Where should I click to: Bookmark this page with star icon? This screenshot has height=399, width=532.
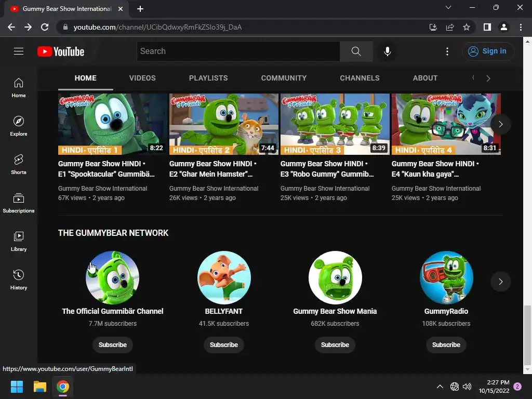coord(467,27)
